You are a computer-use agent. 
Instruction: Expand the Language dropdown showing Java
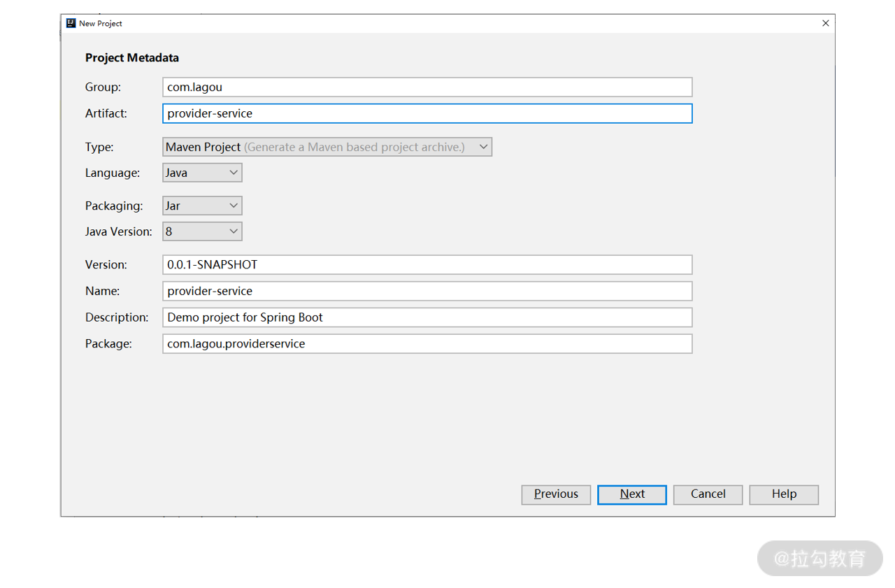point(201,173)
